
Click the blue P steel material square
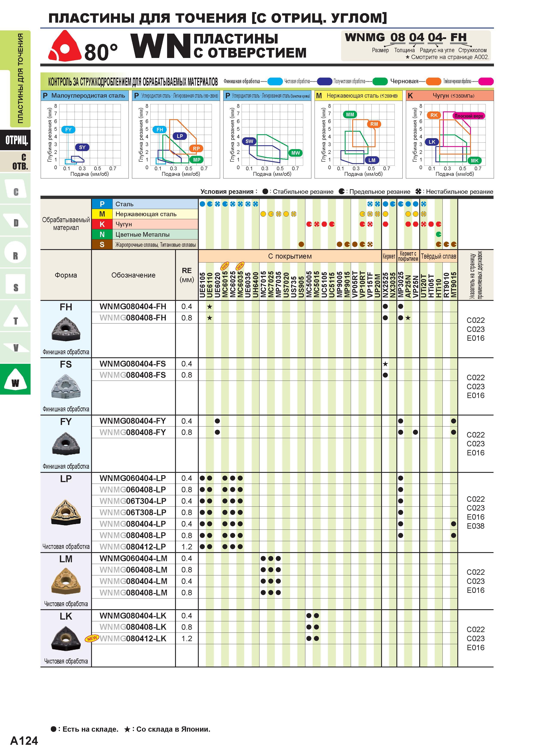[102, 204]
